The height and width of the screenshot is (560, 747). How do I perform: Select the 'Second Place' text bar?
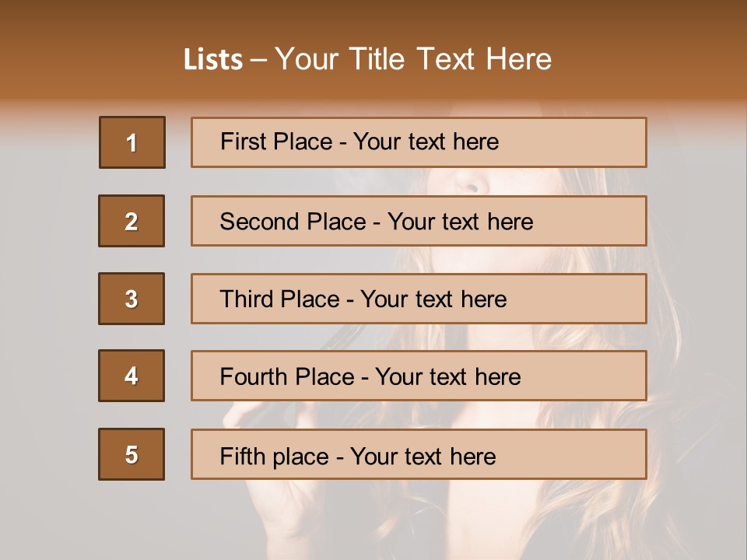point(419,221)
